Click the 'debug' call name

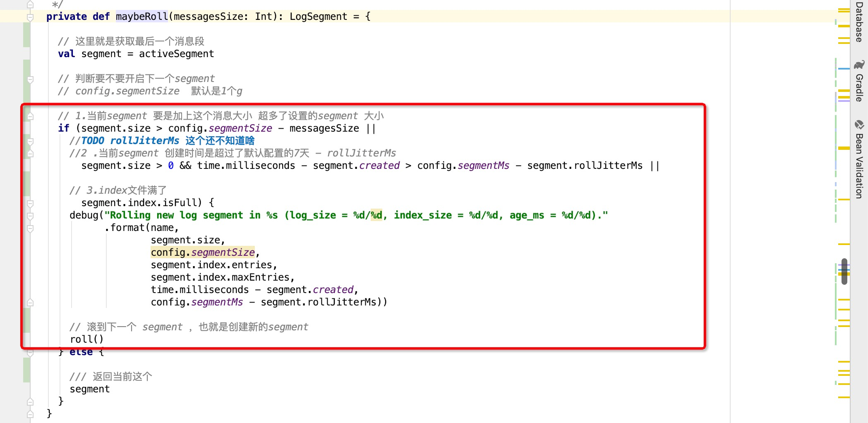(x=84, y=215)
